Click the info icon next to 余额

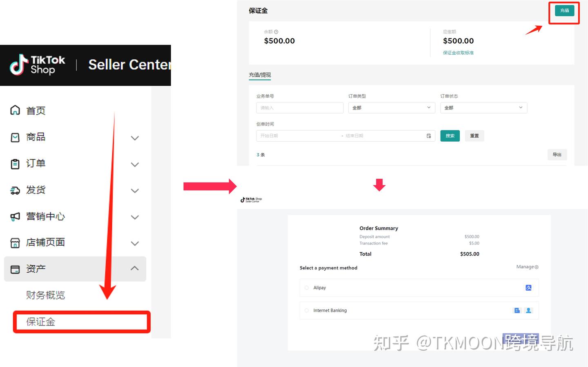pyautogui.click(x=276, y=32)
